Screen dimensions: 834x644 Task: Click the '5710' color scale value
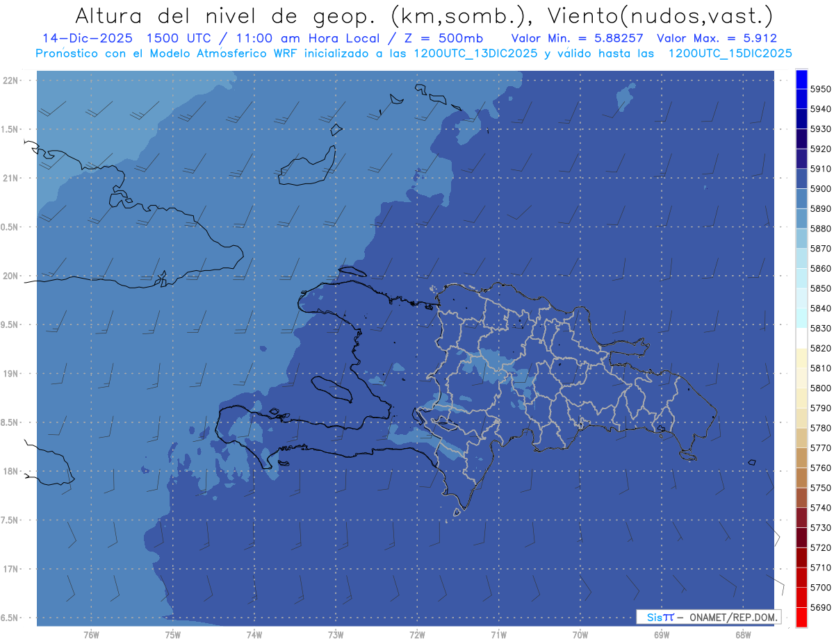coord(821,568)
